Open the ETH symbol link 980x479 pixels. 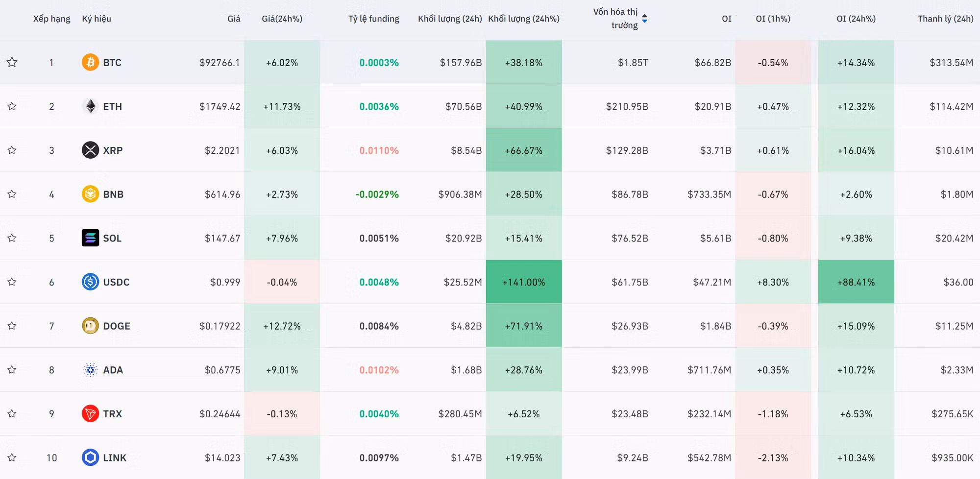112,106
